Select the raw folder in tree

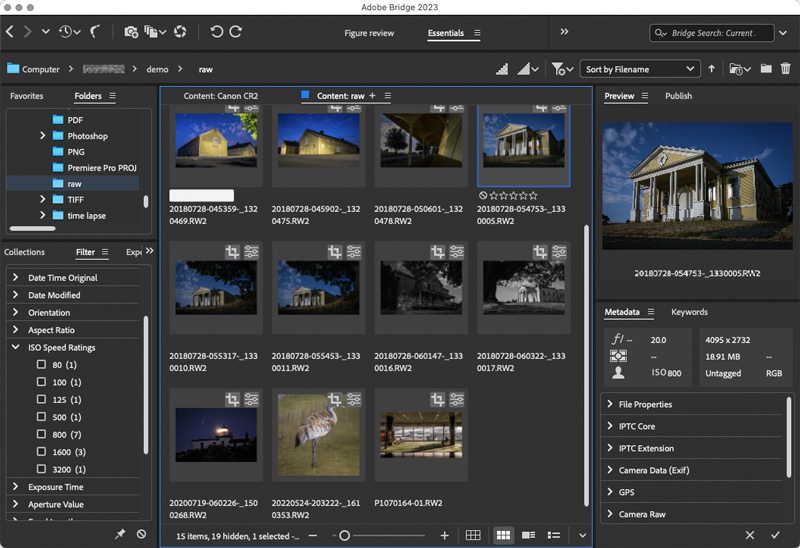72,184
